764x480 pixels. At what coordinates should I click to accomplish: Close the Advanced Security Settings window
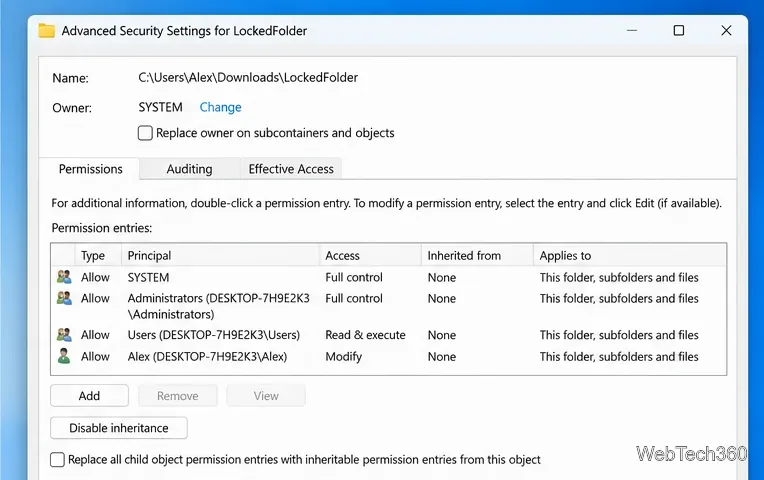point(726,31)
